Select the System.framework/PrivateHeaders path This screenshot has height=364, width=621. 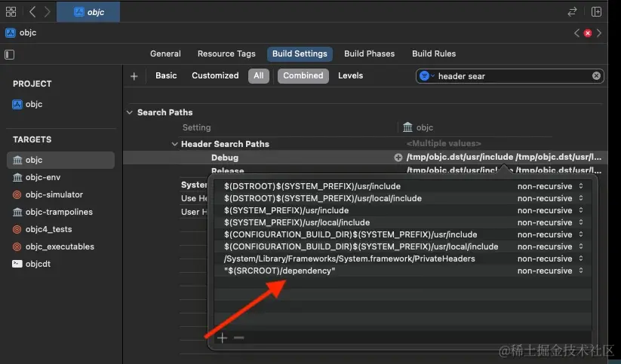click(x=349, y=258)
